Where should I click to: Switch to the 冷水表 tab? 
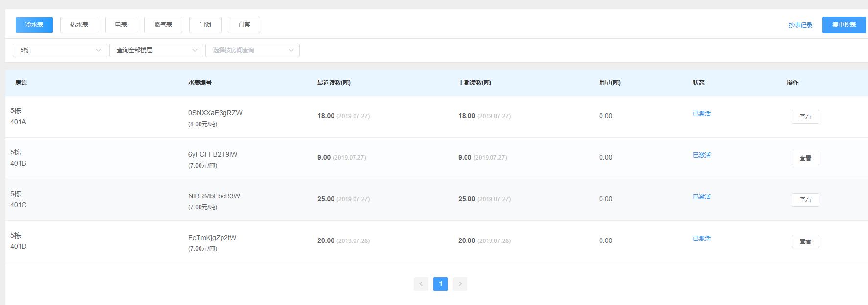pyautogui.click(x=34, y=25)
